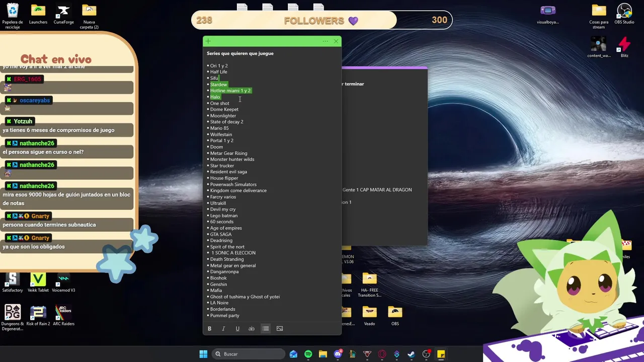Open File Explorer from the taskbar
This screenshot has width=644, height=362.
pos(323,354)
